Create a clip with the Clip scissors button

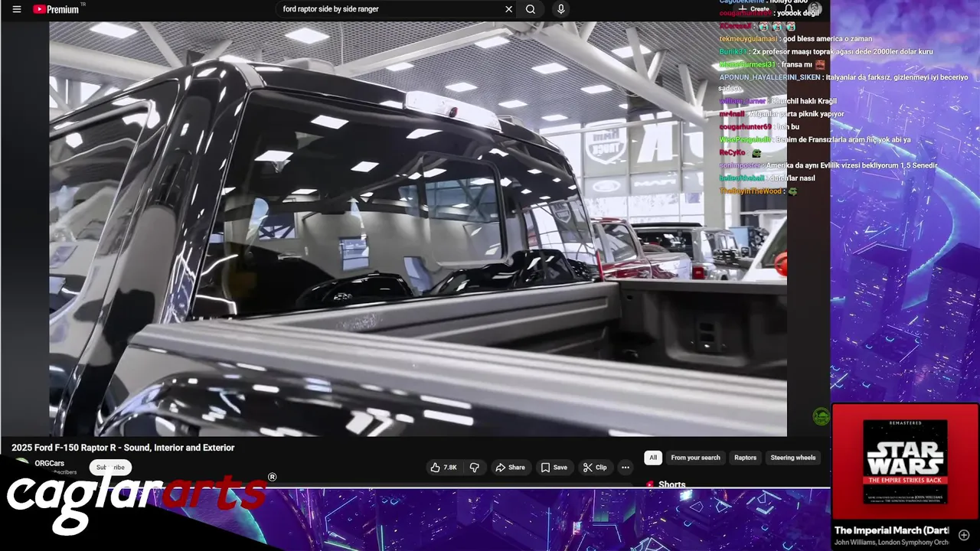(x=594, y=468)
